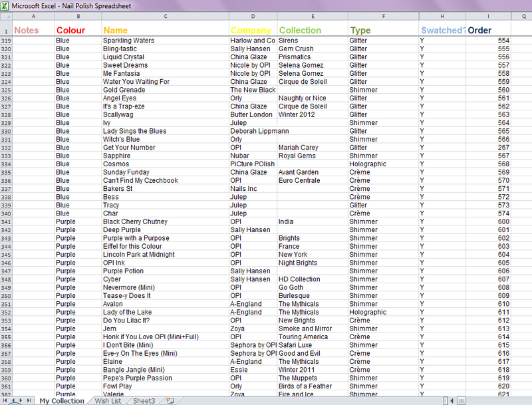Select row 1 header
The image size is (532, 405).
(x=6, y=28)
